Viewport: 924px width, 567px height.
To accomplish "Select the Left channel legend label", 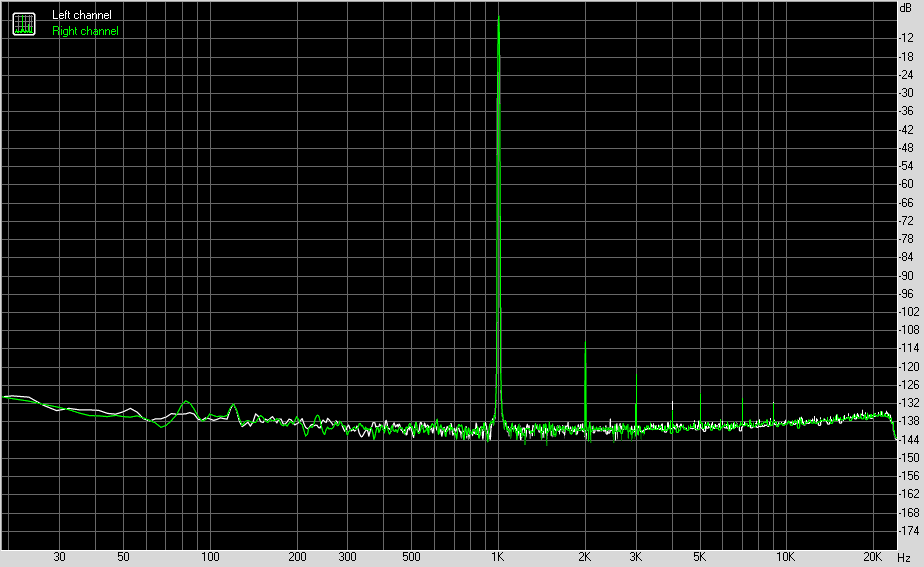I will pos(81,15).
